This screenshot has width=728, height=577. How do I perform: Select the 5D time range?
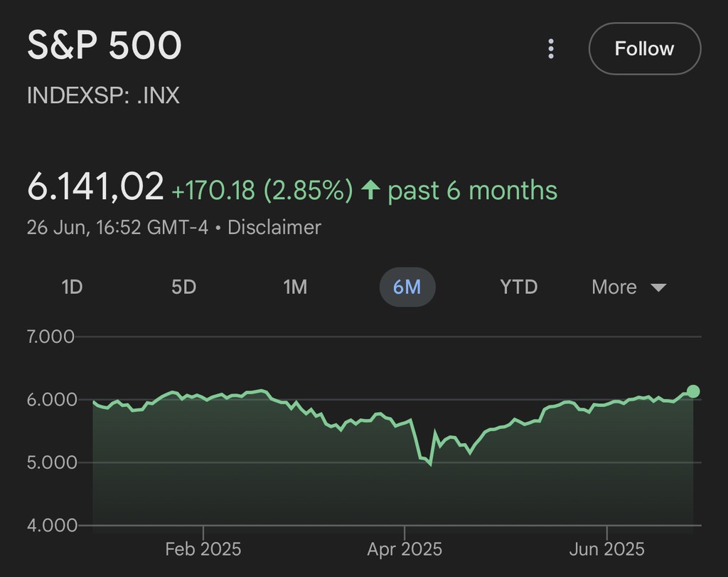click(x=183, y=287)
